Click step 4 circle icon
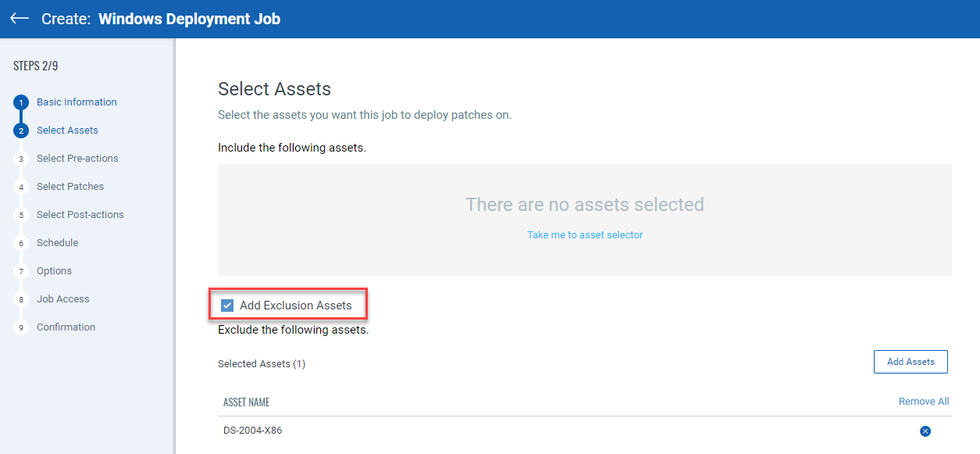The height and width of the screenshot is (454, 980). (x=21, y=187)
